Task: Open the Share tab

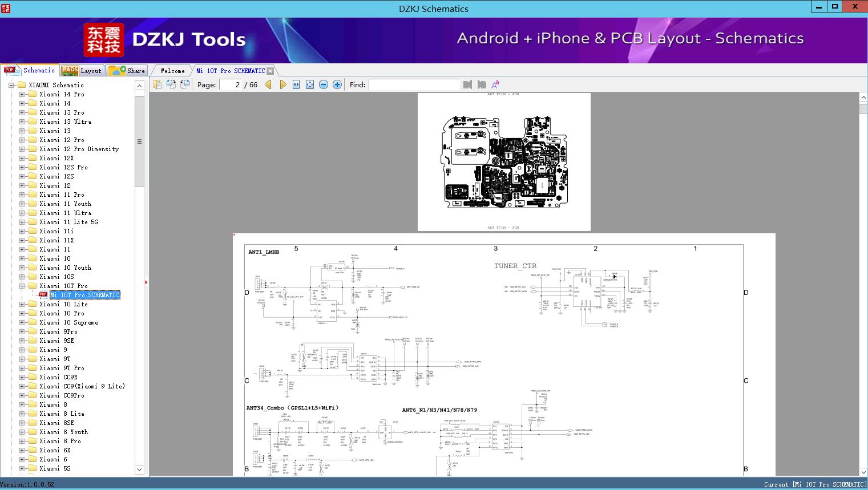Action: [x=128, y=71]
